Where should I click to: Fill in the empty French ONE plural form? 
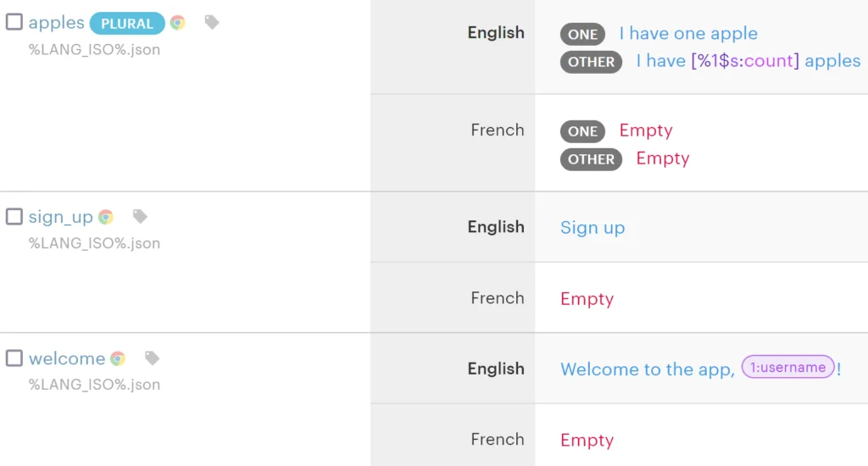point(645,130)
